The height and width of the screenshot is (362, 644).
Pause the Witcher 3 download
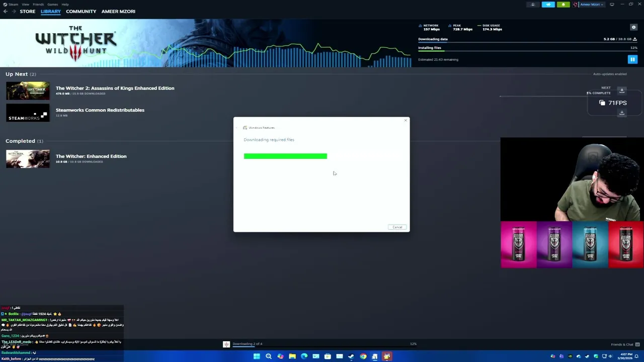tap(632, 59)
